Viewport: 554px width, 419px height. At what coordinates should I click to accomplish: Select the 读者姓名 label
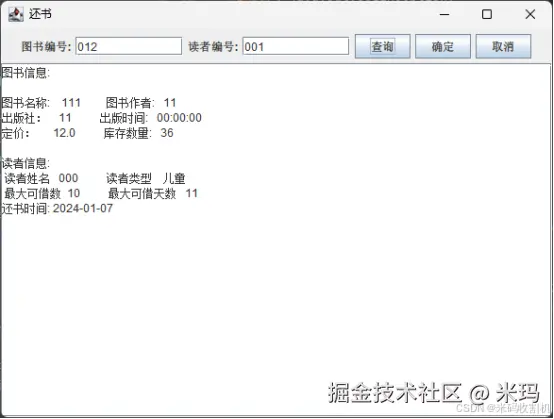(27, 178)
